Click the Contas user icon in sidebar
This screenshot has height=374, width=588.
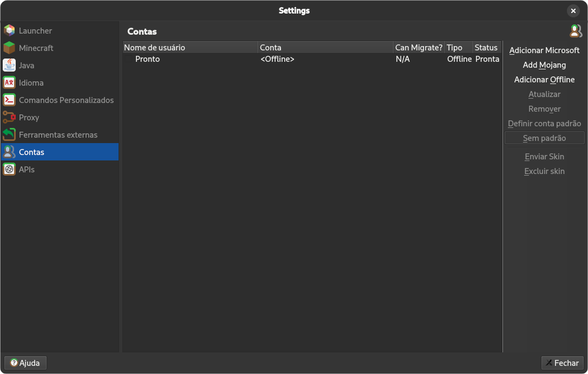[x=9, y=152]
